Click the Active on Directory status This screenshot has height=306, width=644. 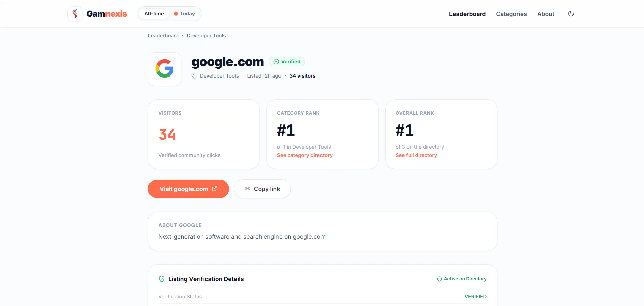(462, 279)
